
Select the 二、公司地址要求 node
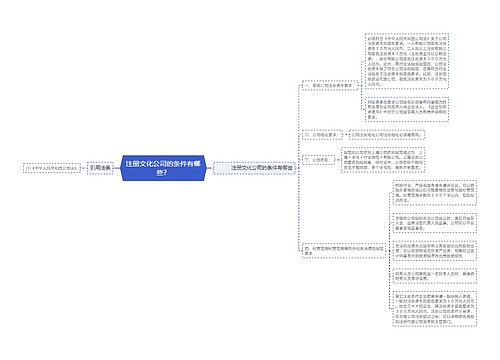coord(322,135)
